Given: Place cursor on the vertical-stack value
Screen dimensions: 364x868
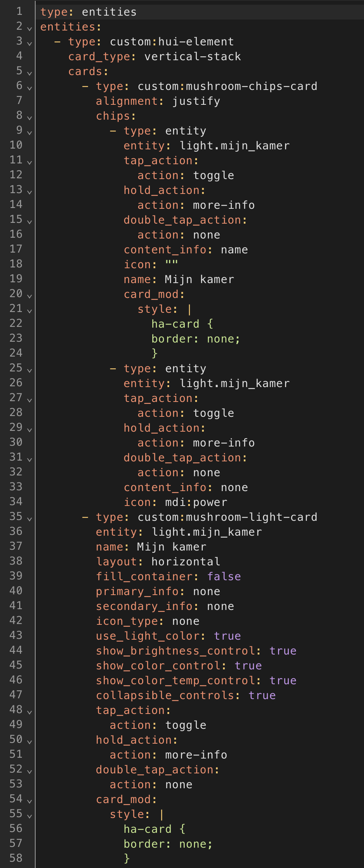Looking at the screenshot, I should 193,57.
